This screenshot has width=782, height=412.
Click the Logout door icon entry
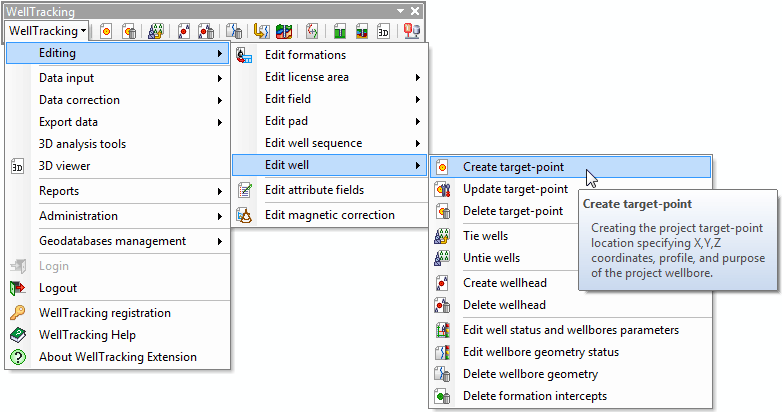118,288
